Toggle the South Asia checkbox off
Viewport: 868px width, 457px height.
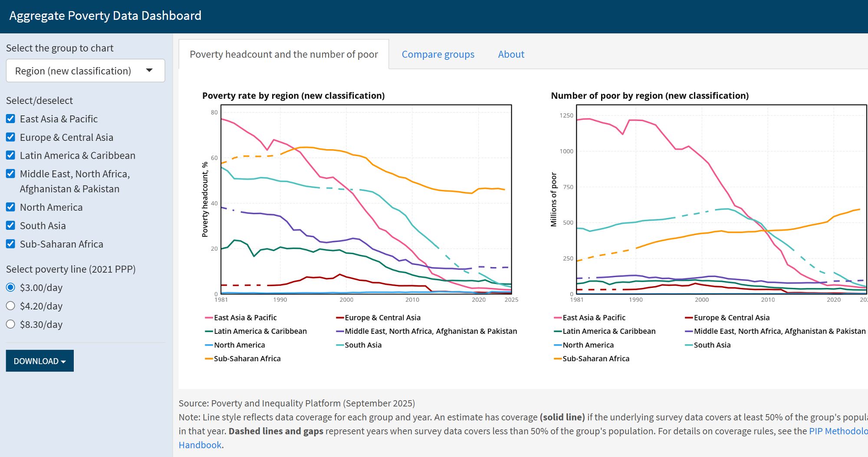(10, 225)
